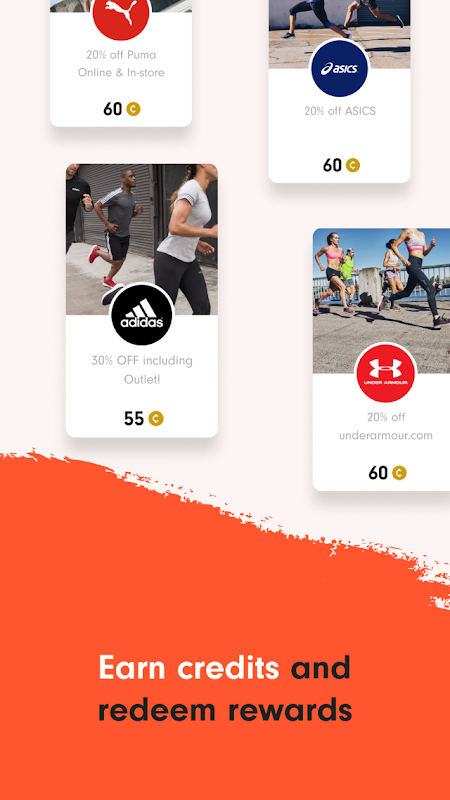Tap the Earn credits headline
Viewport: 450px width, 800px height.
189,667
